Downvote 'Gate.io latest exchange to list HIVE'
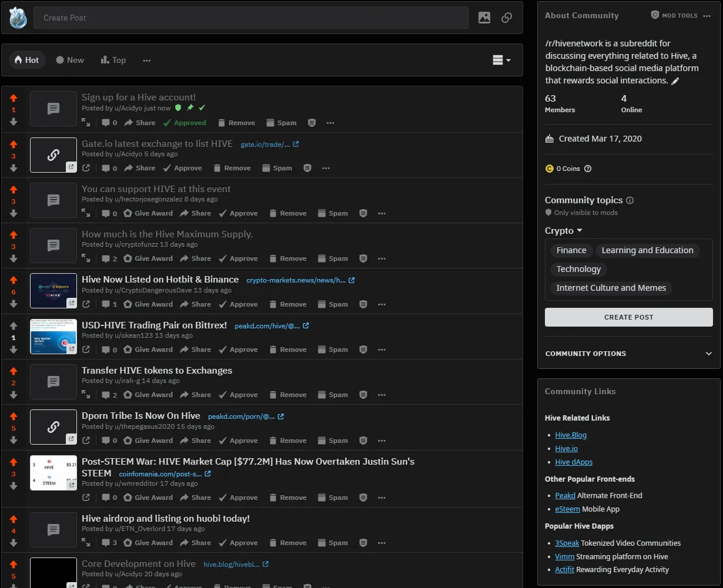This screenshot has height=588, width=723. (14, 168)
